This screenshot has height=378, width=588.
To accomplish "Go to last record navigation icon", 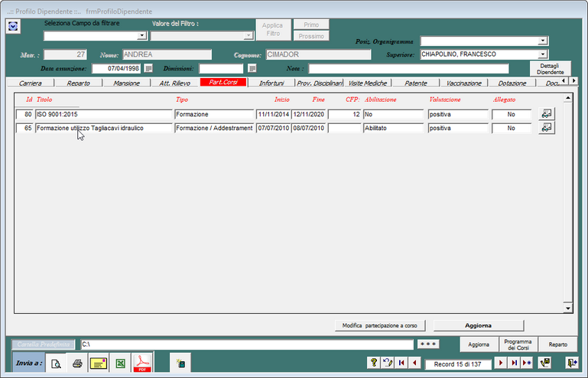I will (514, 363).
